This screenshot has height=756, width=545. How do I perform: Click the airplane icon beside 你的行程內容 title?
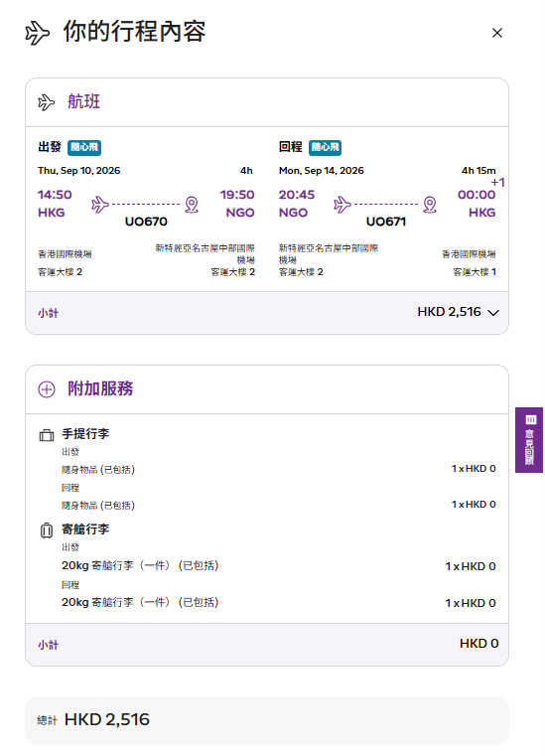pos(37,33)
